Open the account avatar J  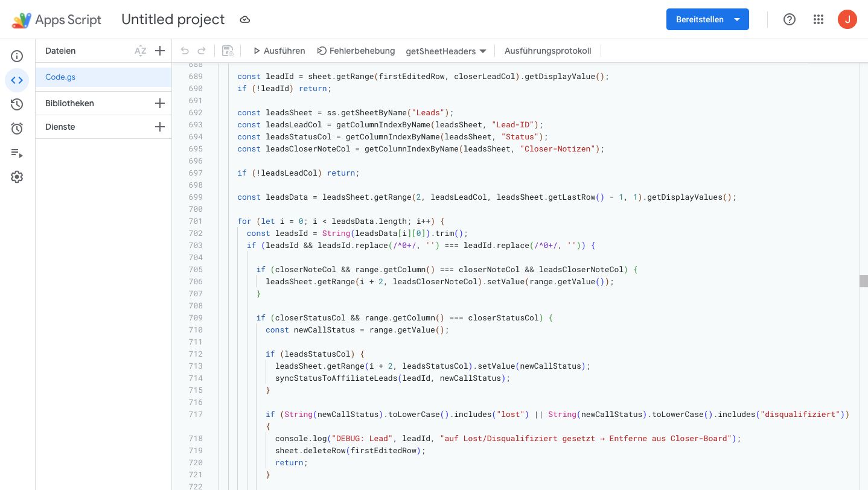tap(847, 19)
